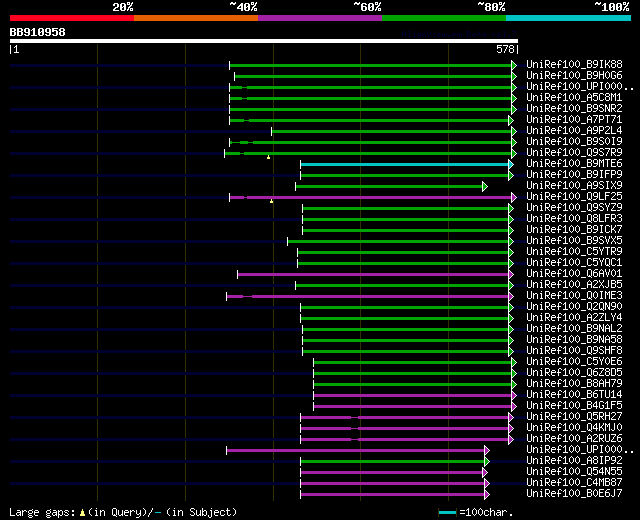Click the query name BB910958
The height and width of the screenshot is (520, 640).
[38, 32]
